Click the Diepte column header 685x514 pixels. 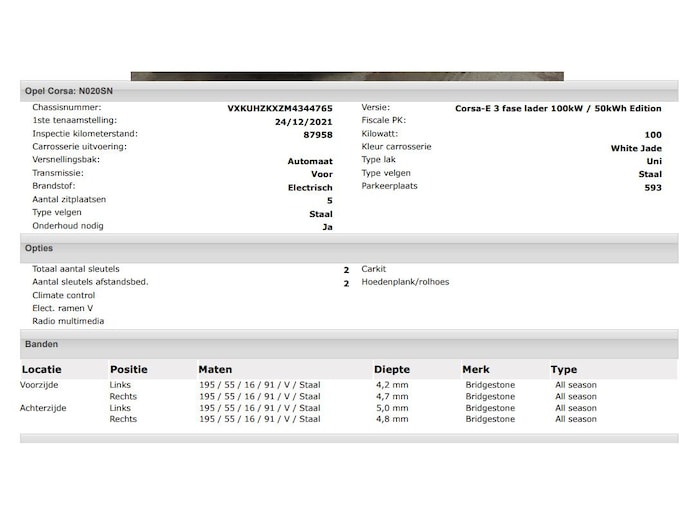[x=392, y=369]
